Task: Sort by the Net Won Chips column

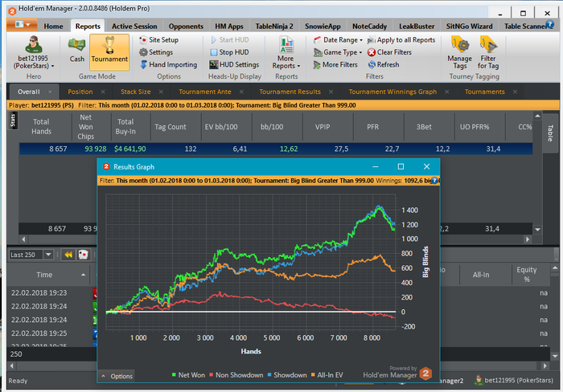Action: 86,127
